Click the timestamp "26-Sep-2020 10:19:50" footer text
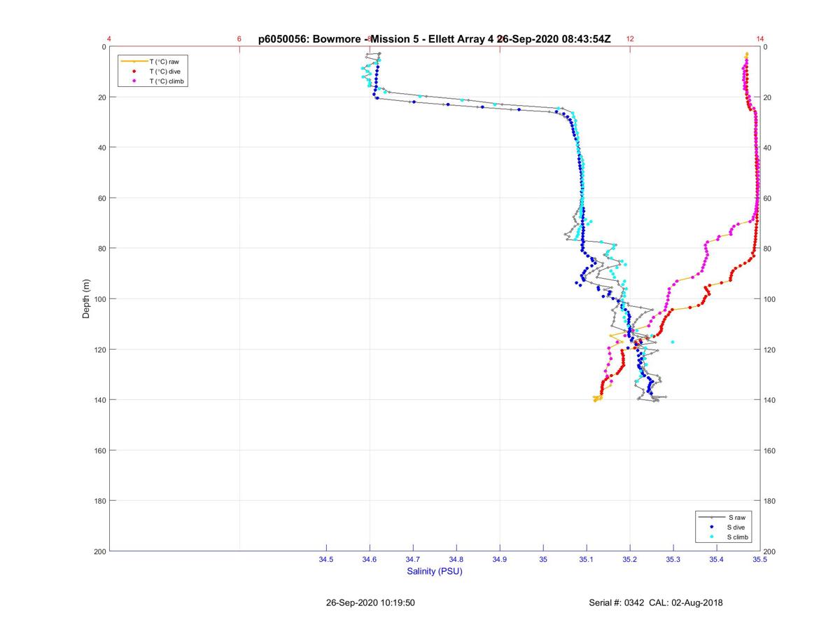The width and height of the screenshot is (840, 620). [x=370, y=602]
